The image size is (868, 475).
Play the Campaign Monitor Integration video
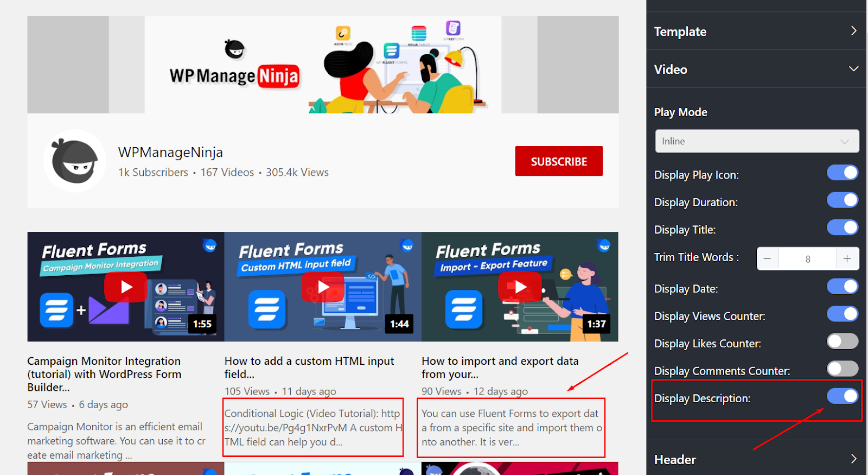[126, 287]
